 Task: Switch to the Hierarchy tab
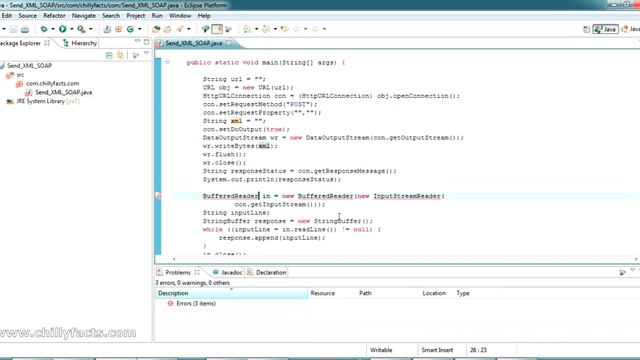tap(80, 43)
